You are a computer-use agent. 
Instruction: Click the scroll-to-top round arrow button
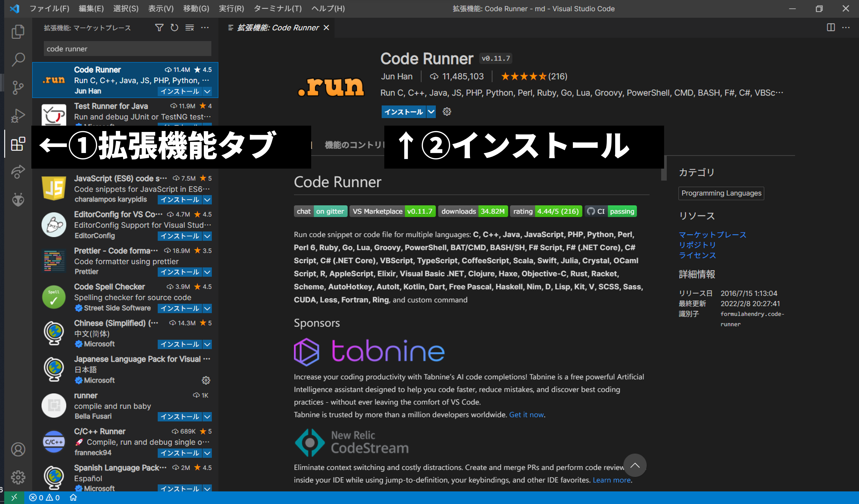click(x=635, y=465)
